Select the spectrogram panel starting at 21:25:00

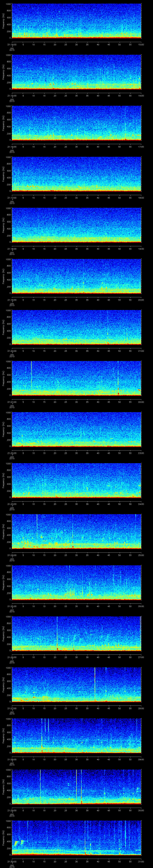point(76,582)
